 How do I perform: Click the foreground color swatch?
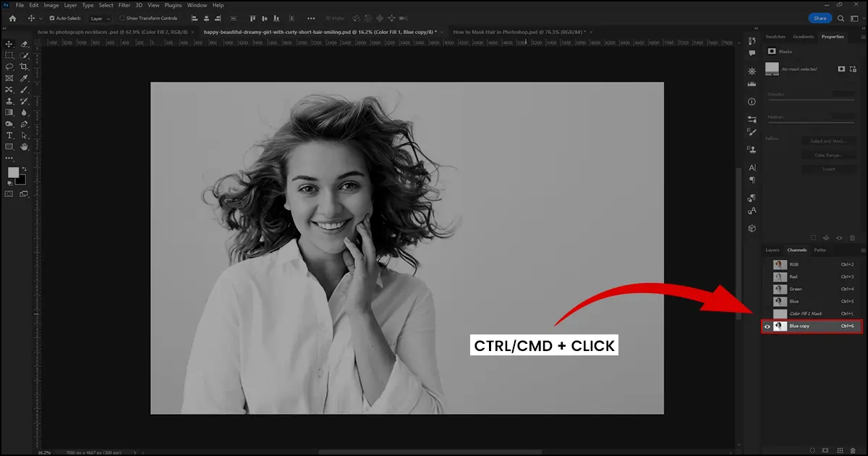tap(13, 172)
